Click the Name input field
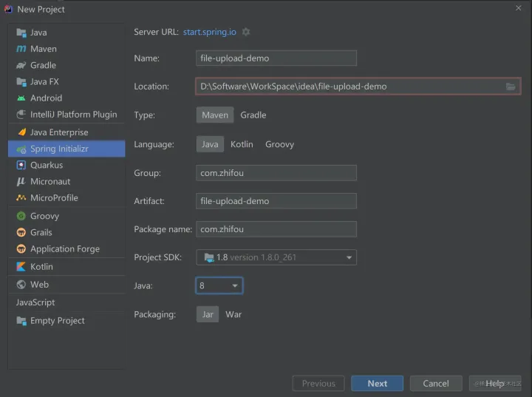This screenshot has width=532, height=397. [276, 58]
